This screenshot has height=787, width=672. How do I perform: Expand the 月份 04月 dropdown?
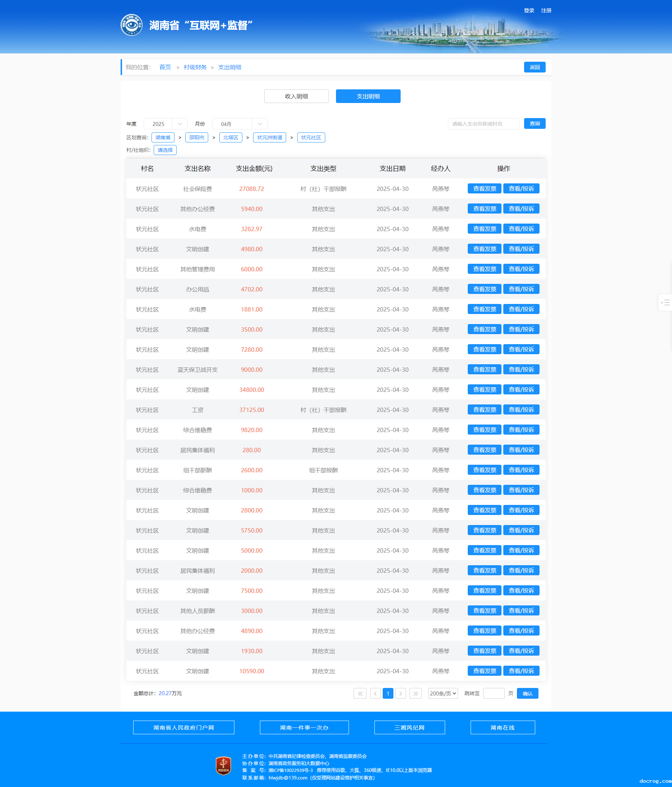[240, 124]
